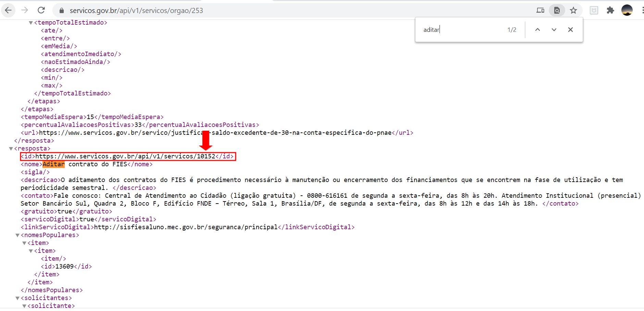644x311 pixels.
Task: Open the Extensions puzzle icon
Action: click(610, 10)
